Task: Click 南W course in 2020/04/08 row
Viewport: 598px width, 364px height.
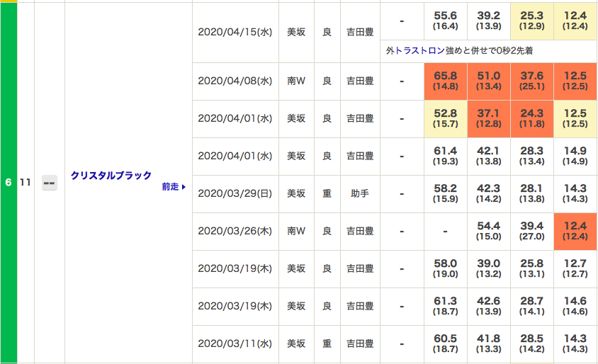Action: [x=296, y=81]
